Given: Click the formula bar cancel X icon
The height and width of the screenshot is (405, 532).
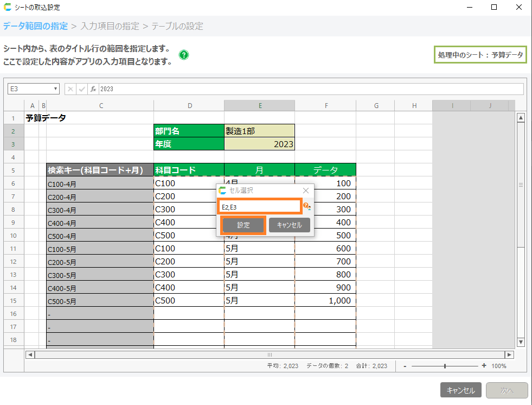Looking at the screenshot, I should coord(70,89).
